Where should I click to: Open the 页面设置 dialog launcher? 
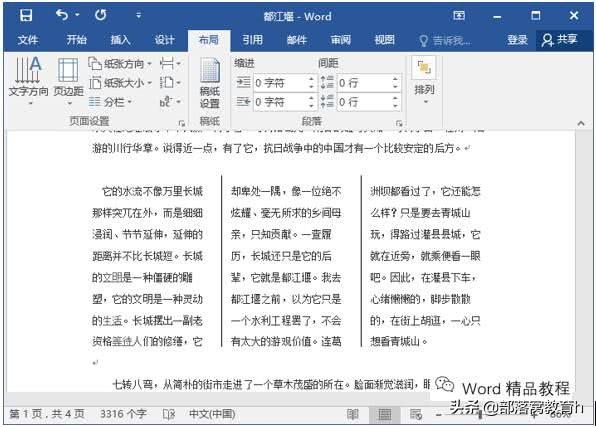tap(182, 123)
